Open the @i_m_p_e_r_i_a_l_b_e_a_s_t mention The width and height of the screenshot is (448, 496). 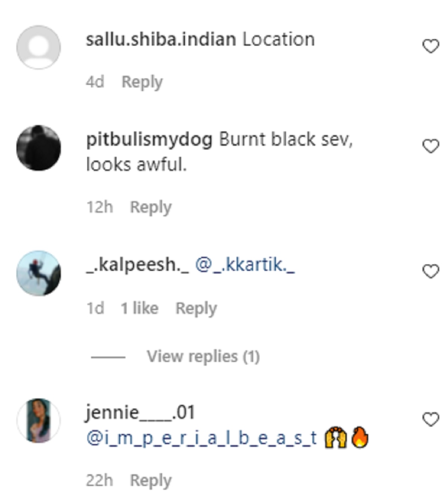point(202,438)
